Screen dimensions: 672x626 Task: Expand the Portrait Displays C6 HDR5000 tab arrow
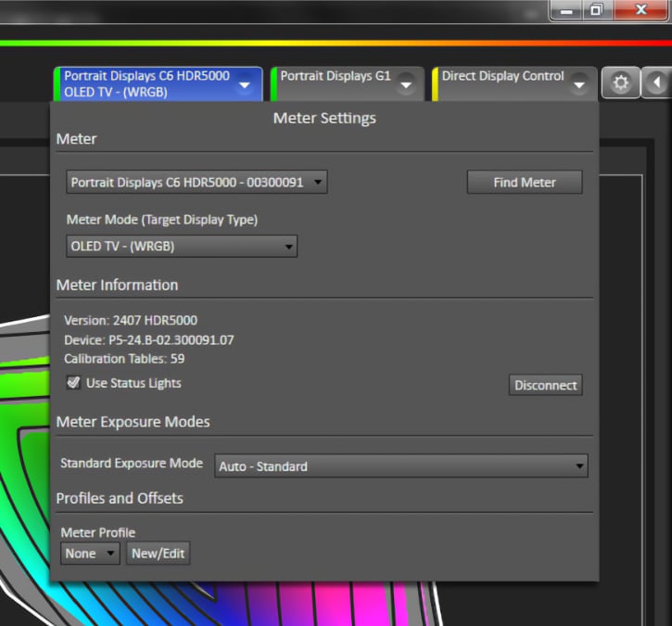click(245, 85)
